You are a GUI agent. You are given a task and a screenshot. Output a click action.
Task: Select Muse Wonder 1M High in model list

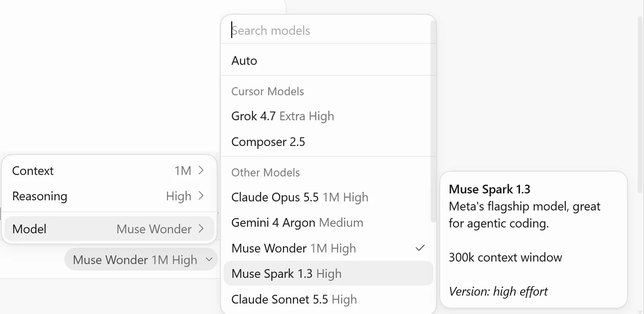click(x=328, y=248)
